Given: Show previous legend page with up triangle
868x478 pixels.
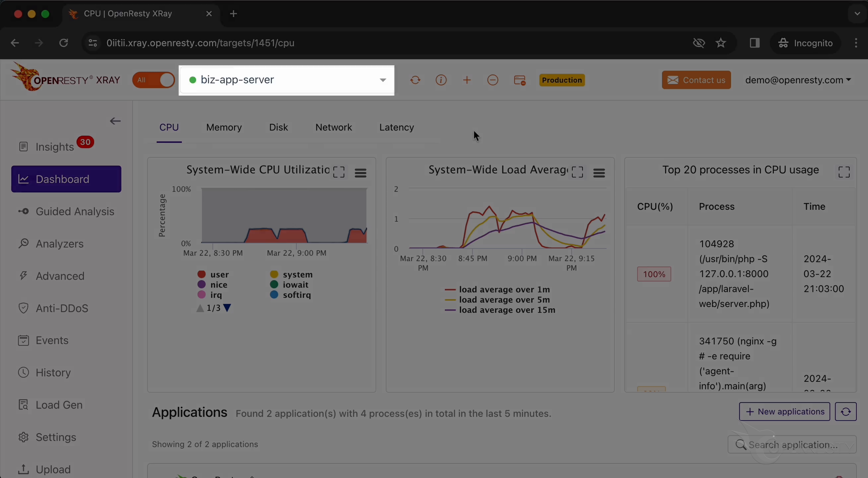Looking at the screenshot, I should (x=200, y=308).
